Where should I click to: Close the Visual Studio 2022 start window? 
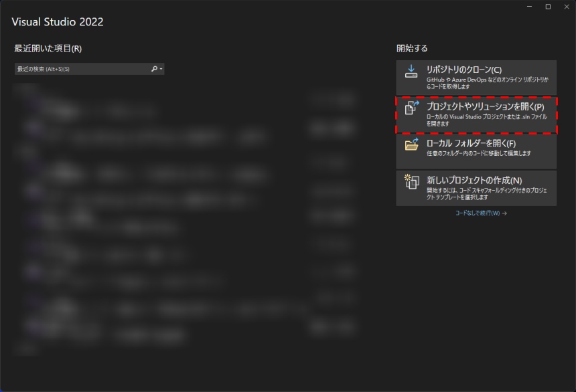tap(567, 7)
